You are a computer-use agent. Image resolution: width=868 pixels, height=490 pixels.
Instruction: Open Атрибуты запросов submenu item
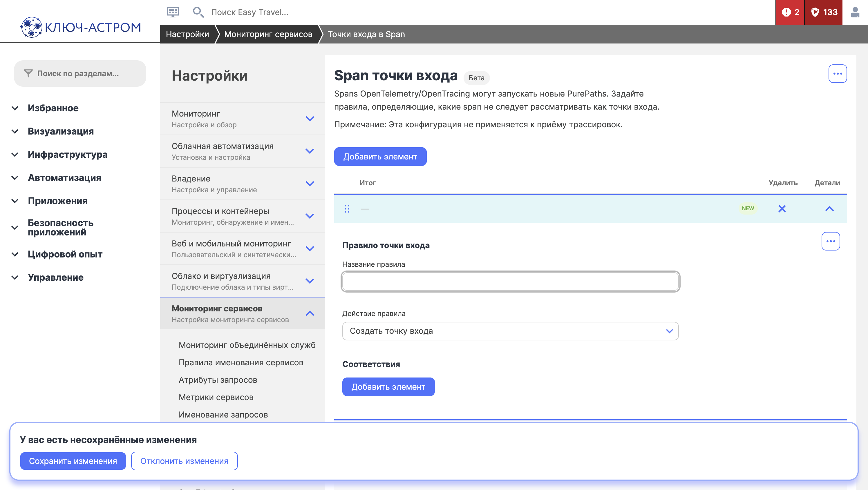click(x=218, y=380)
